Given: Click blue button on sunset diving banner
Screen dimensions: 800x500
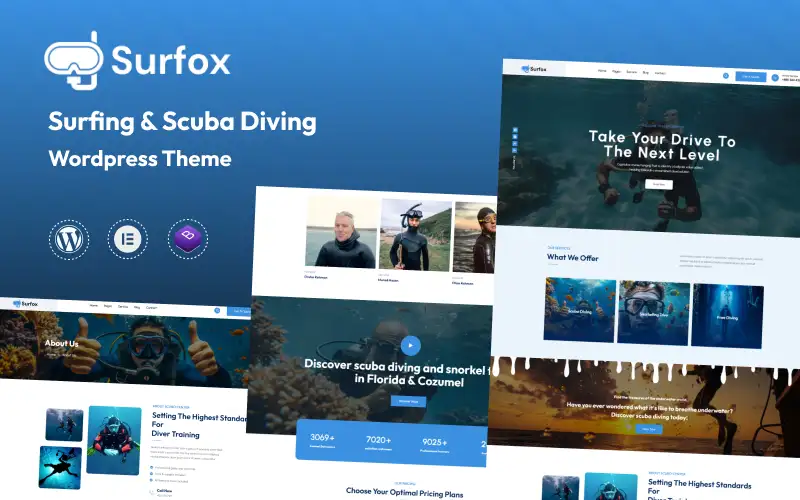Looking at the screenshot, I should click(x=649, y=429).
